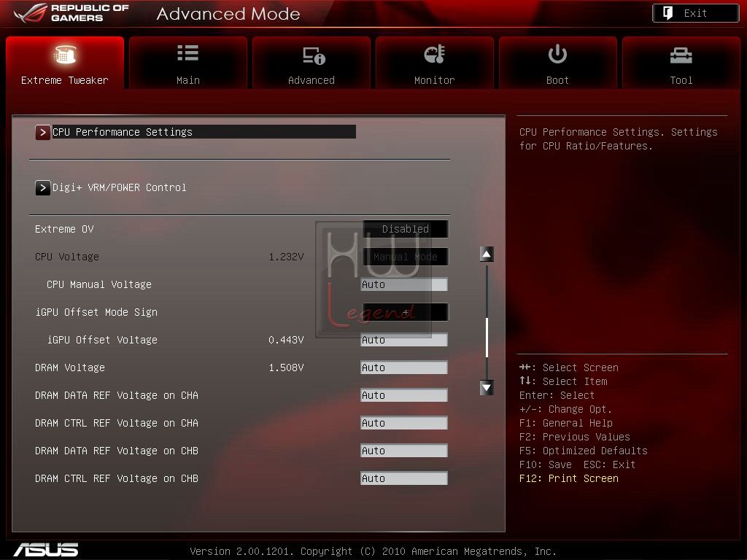Select the CPU Manual Voltage label
Screen dimensions: 747x560
99,284
